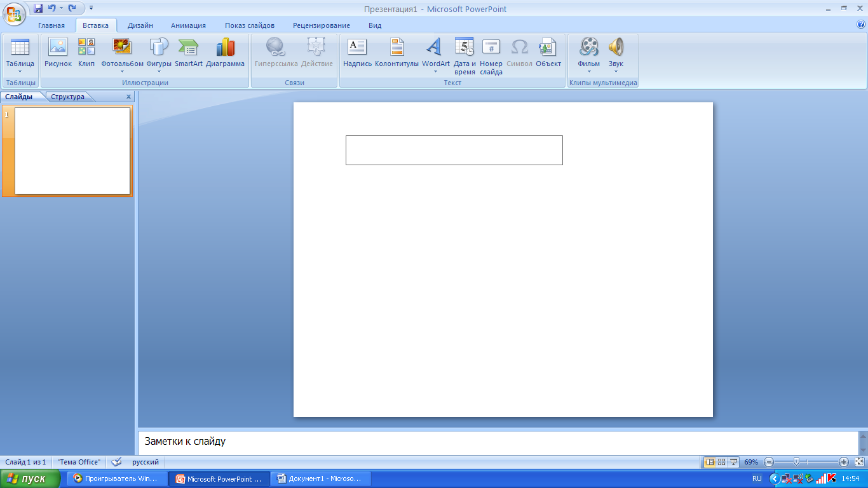Open the Фигуры shapes gallery
Screen dimensions: 868x488
coord(159,55)
